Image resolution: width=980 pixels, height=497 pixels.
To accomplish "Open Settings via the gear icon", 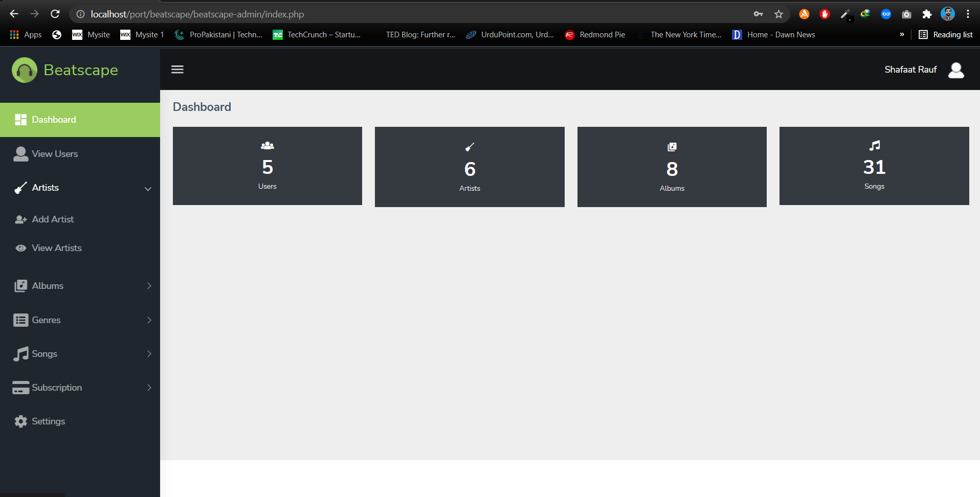I will (x=21, y=421).
